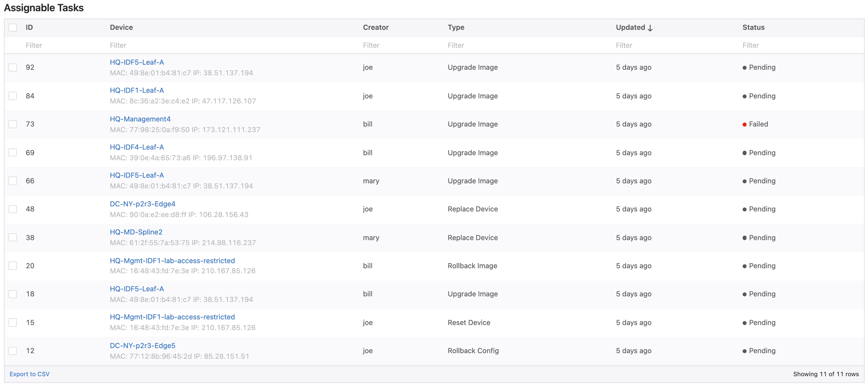Viewport: 868px width, 388px height.
Task: Open the HQ-Management4 device link
Action: coord(140,119)
